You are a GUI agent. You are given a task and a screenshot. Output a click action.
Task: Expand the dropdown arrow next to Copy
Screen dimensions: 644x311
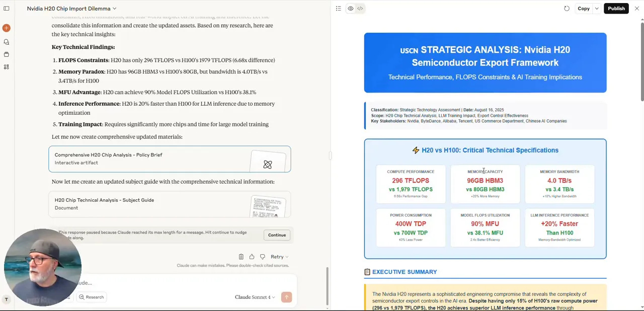coord(597,9)
